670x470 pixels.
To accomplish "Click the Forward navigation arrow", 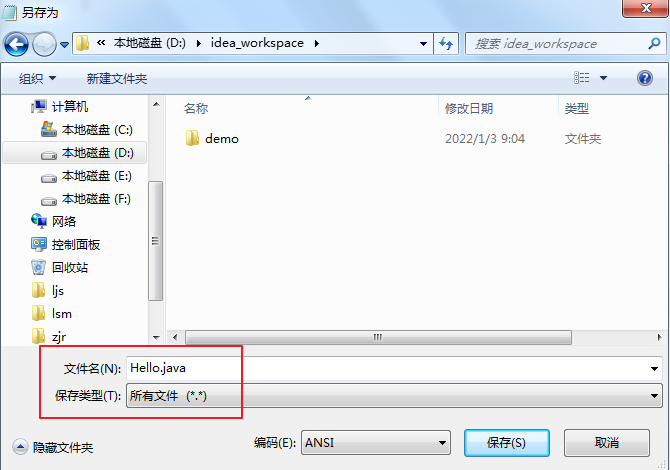I will click(44, 44).
